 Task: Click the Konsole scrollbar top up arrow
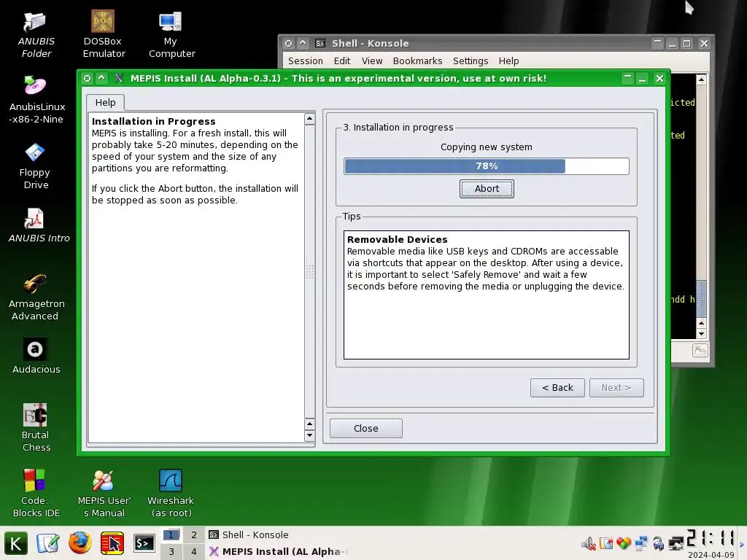pos(701,79)
